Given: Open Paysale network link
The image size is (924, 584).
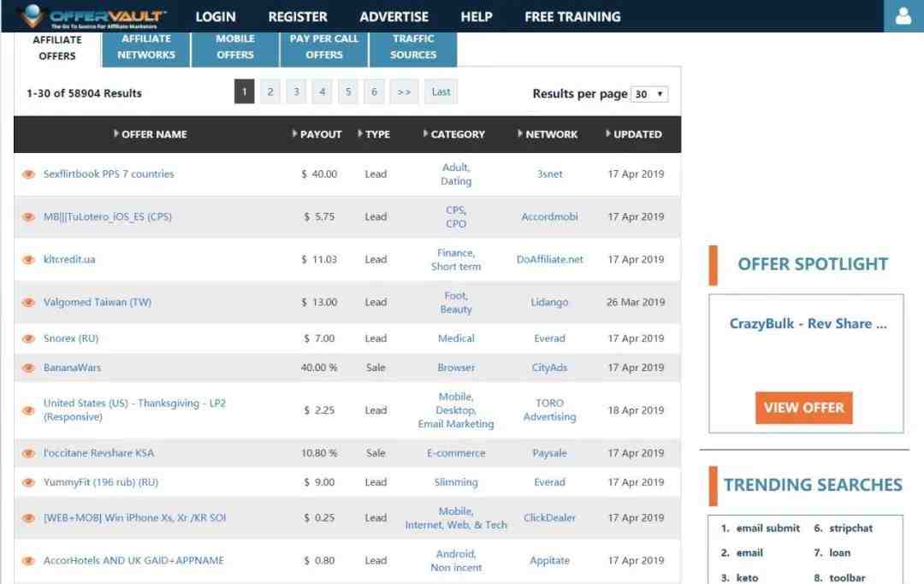Looking at the screenshot, I should click(x=550, y=453).
